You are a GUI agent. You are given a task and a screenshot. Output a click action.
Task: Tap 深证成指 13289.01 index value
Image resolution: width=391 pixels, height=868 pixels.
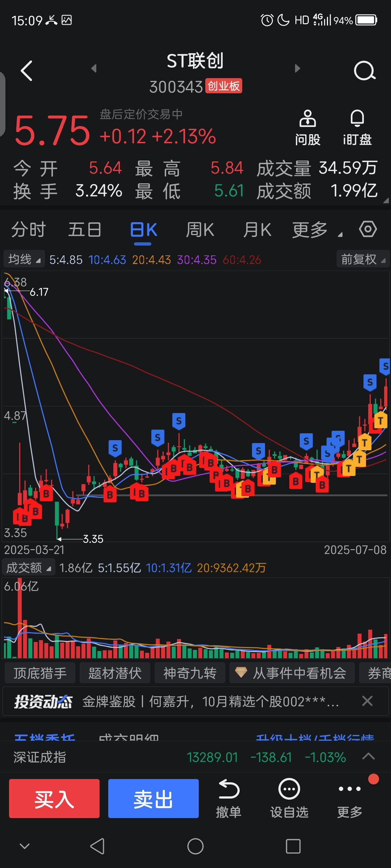pyautogui.click(x=212, y=757)
